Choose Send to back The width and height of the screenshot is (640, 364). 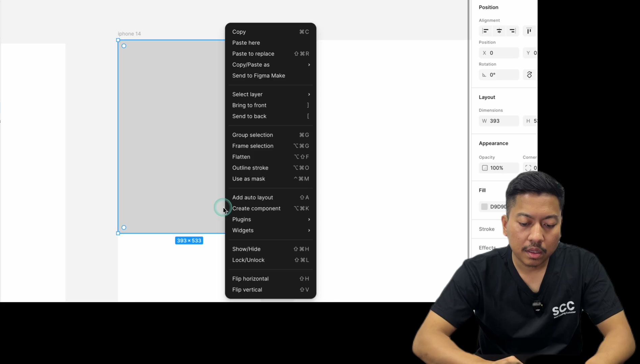point(270,116)
